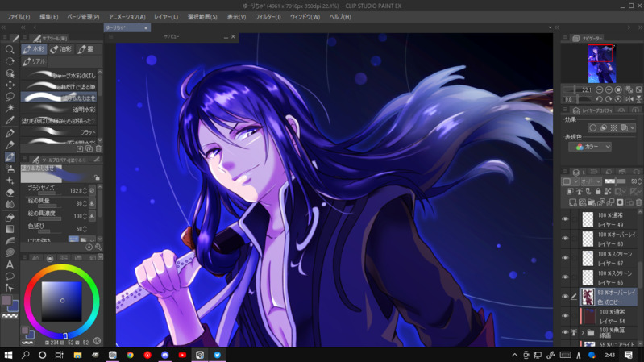Open color palette tabs overflow dropdown
The width and height of the screenshot is (644, 362).
(x=99, y=258)
